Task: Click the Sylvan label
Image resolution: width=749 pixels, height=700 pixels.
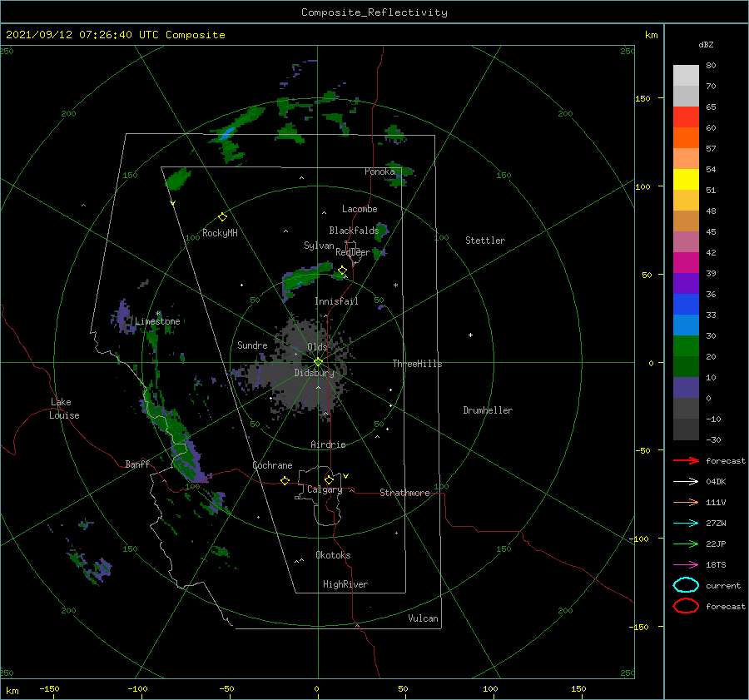Action: click(319, 246)
